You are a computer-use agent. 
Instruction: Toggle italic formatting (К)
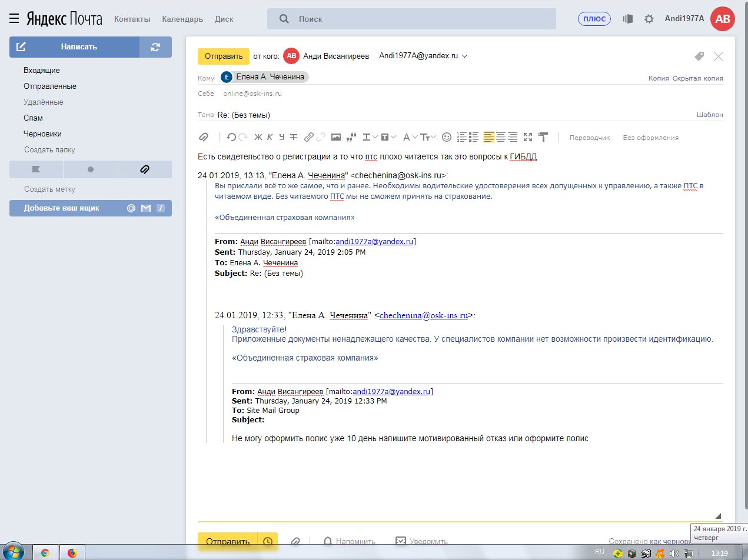(x=270, y=137)
